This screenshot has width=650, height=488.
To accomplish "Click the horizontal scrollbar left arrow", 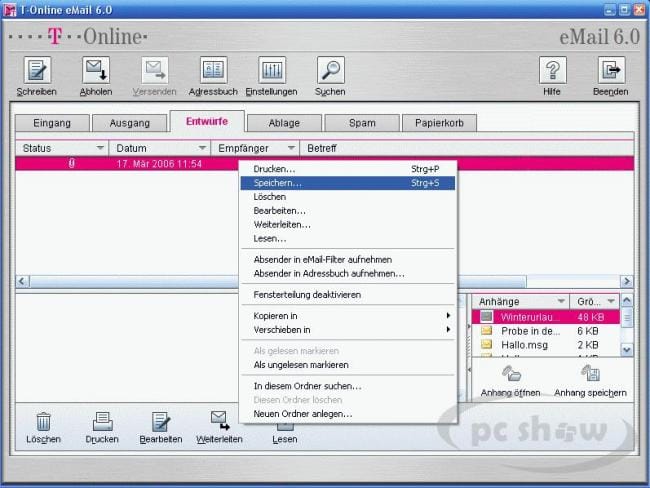I will click(x=22, y=281).
